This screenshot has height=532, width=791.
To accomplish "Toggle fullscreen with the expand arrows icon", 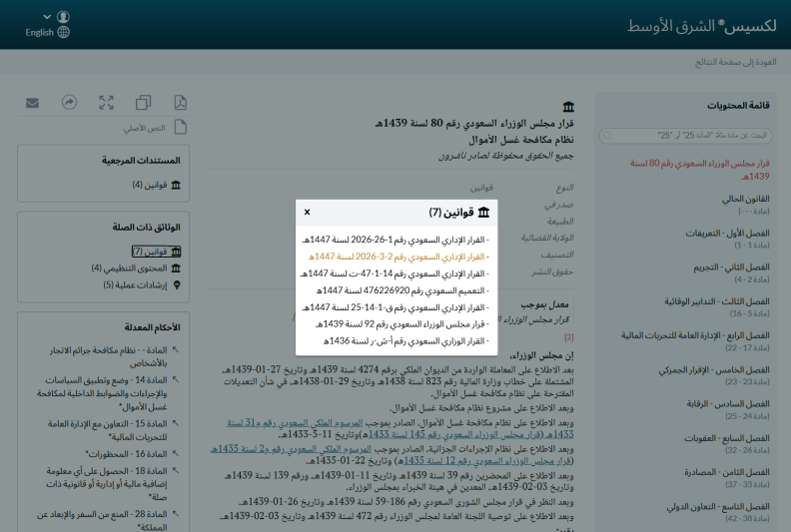I will pyautogui.click(x=107, y=103).
